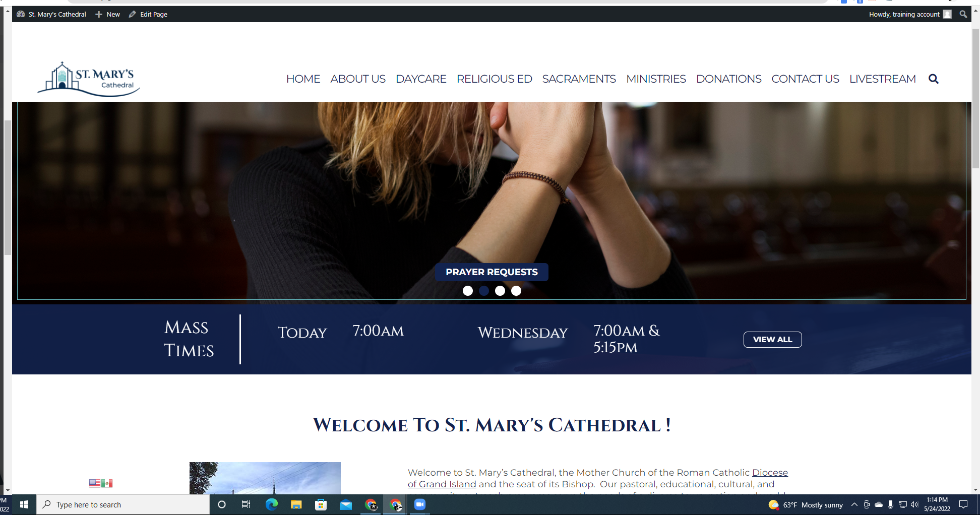Click the site search magnifier icon

933,79
